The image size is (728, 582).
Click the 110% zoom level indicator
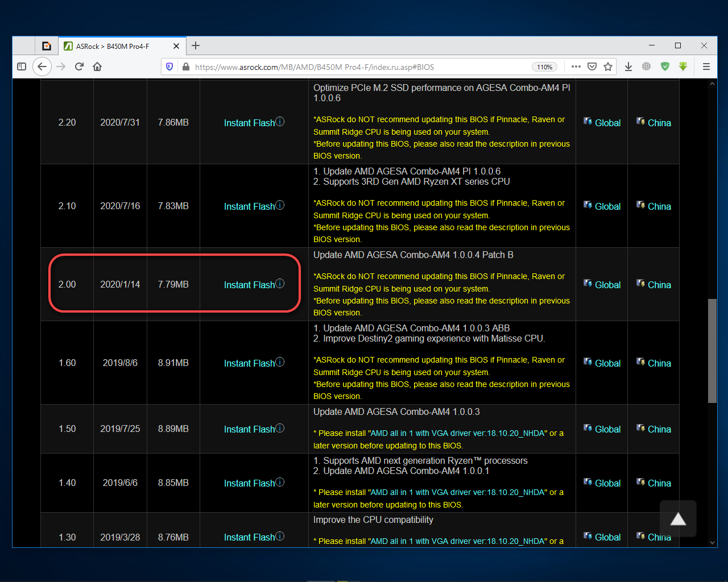(x=545, y=67)
